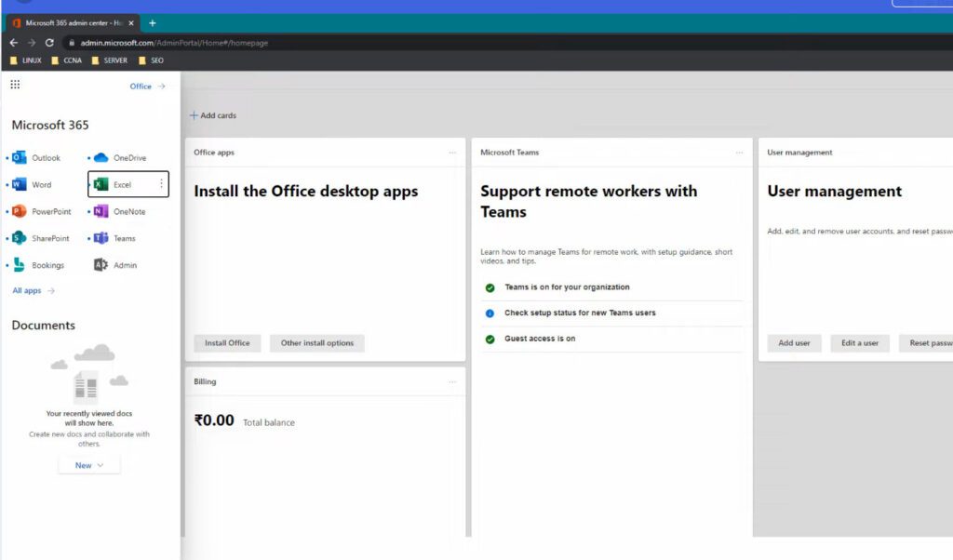953x560 pixels.
Task: Open PowerPoint from the app list
Action: tap(41, 211)
